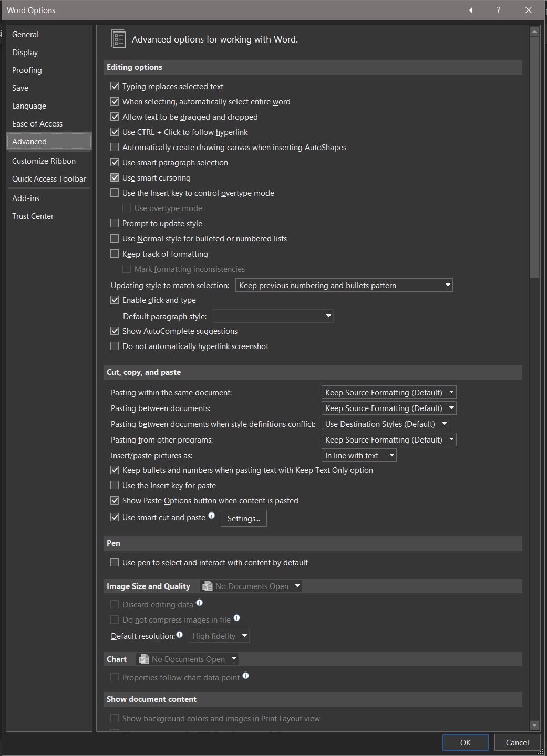Open the Display options category
Screen dimensions: 547x756
coord(49,52)
